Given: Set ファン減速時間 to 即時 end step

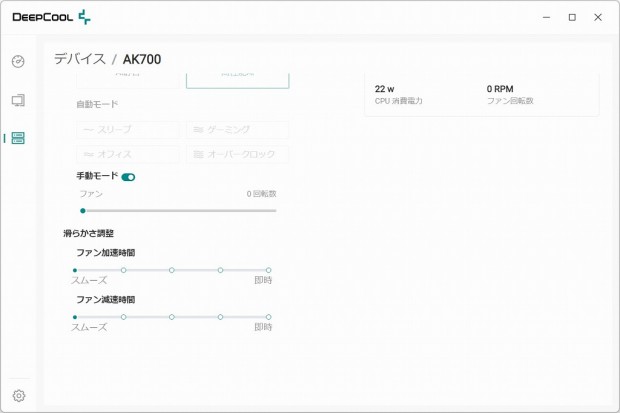Looking at the screenshot, I should 268,317.
